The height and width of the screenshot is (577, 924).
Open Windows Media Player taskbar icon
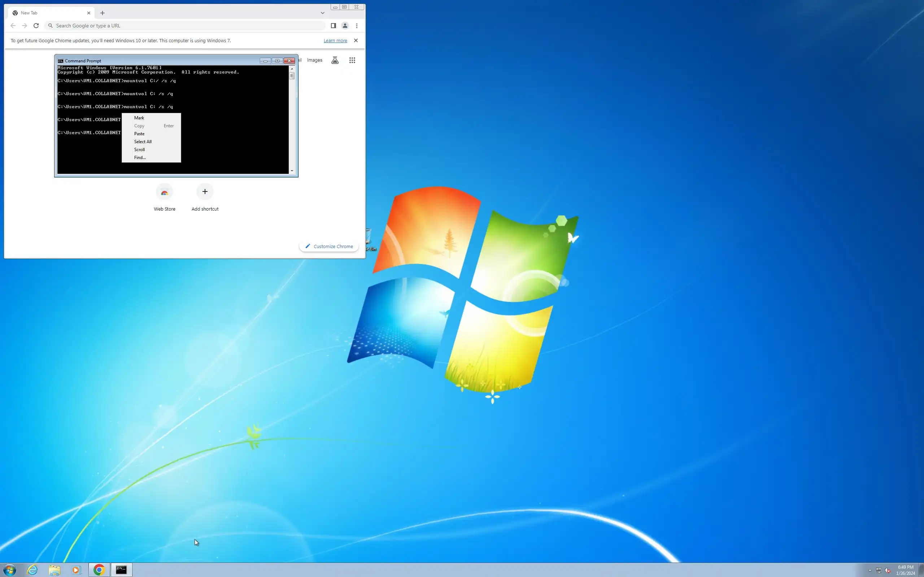[76, 570]
